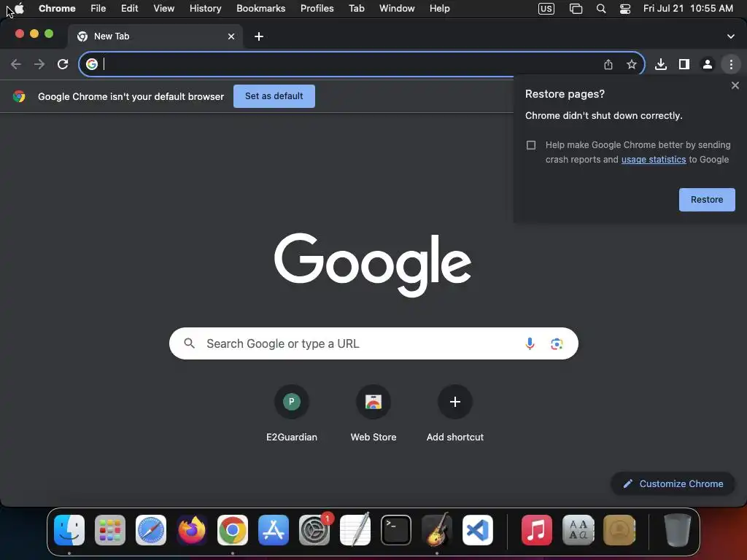Click the forward navigation arrow

point(39,64)
